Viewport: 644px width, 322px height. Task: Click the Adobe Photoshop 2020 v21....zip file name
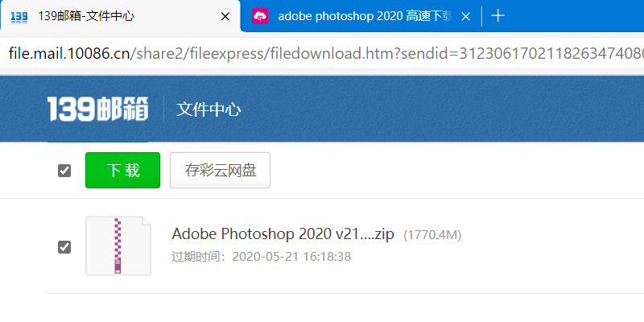[x=283, y=234]
